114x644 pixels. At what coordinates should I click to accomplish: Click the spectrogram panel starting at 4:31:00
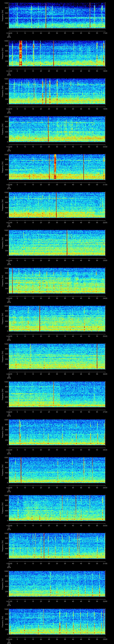57,584
